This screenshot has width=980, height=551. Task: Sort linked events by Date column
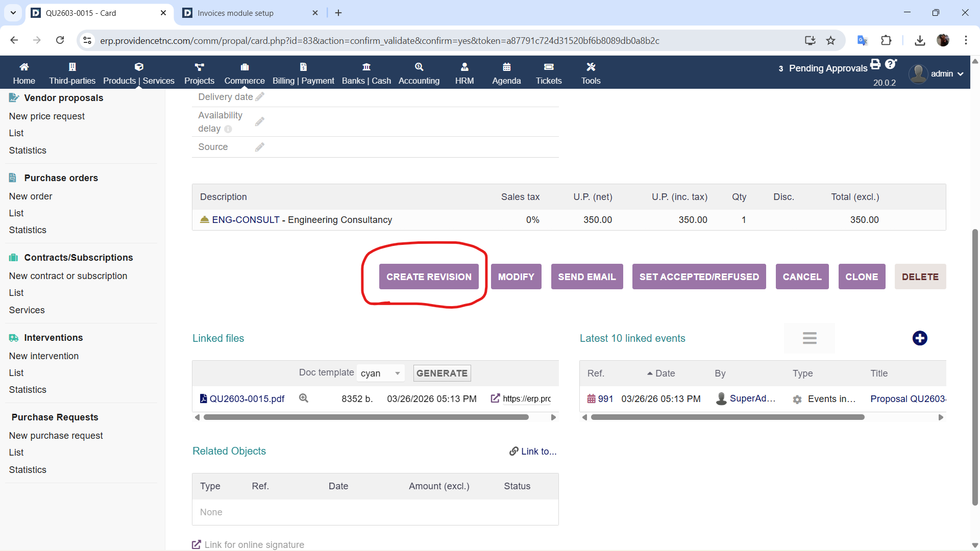tap(665, 373)
